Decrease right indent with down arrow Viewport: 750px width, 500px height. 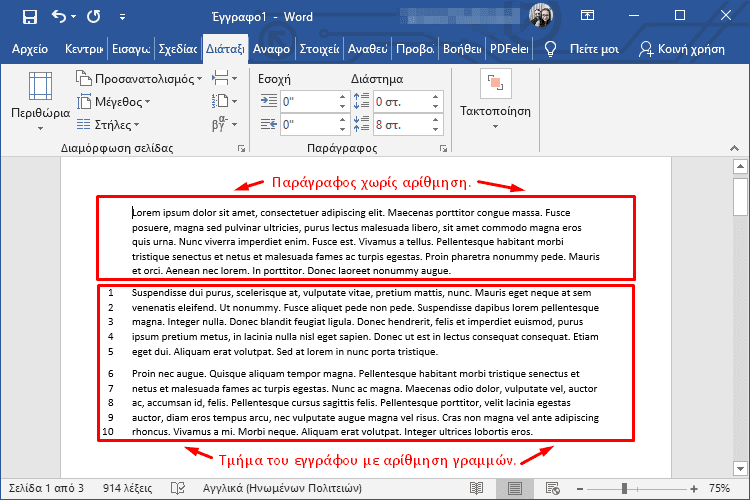click(342, 129)
